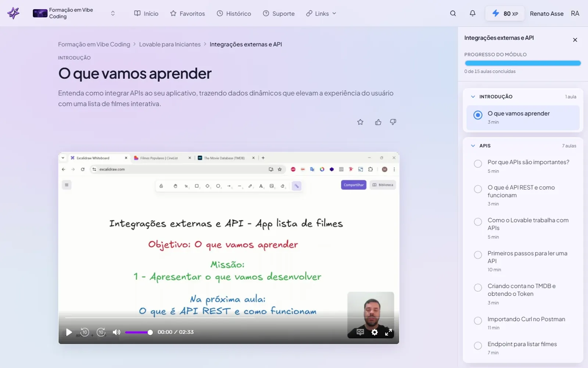Click the video progress timeline bar
Screen dimensions: 588x368
click(x=229, y=317)
